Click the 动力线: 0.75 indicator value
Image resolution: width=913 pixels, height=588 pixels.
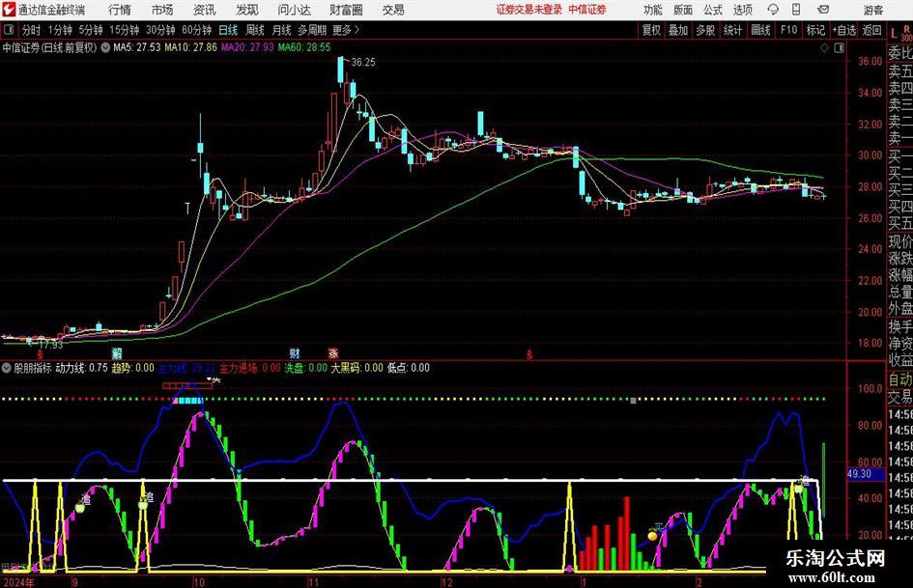81,368
